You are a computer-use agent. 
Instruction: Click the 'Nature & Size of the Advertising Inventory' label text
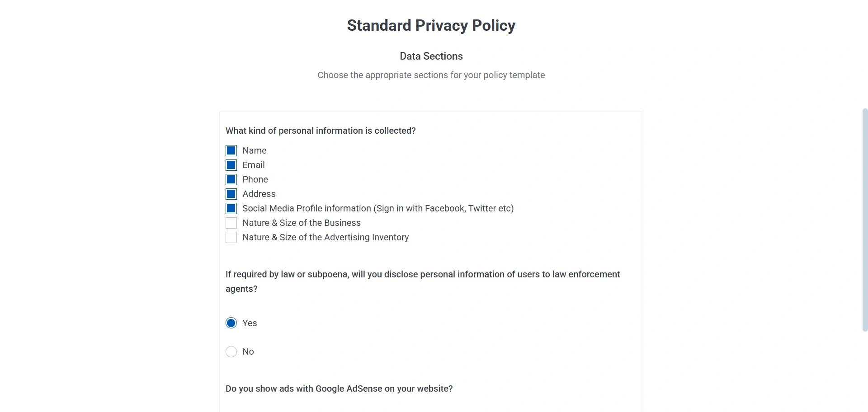(x=325, y=237)
